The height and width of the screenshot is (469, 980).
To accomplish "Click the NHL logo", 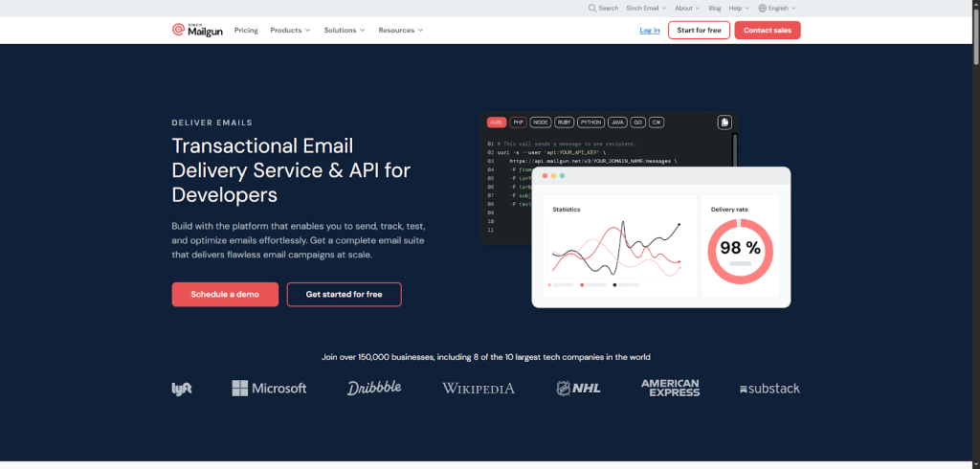I will pyautogui.click(x=577, y=389).
